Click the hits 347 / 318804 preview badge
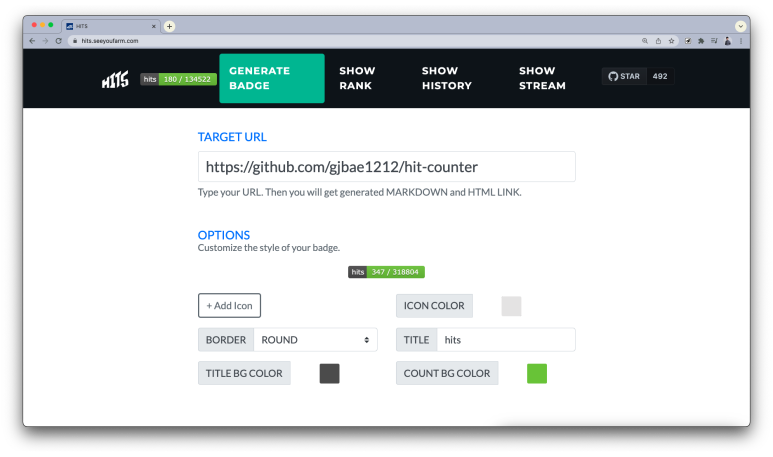 point(386,272)
